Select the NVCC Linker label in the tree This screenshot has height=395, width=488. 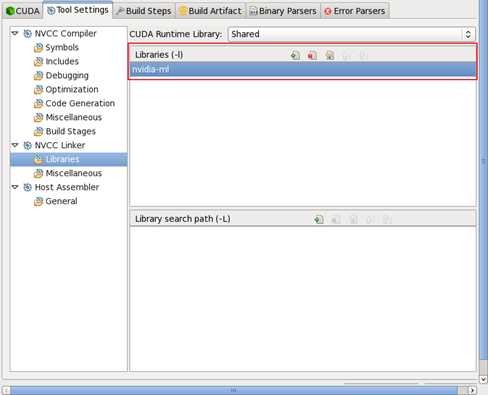pyautogui.click(x=60, y=145)
